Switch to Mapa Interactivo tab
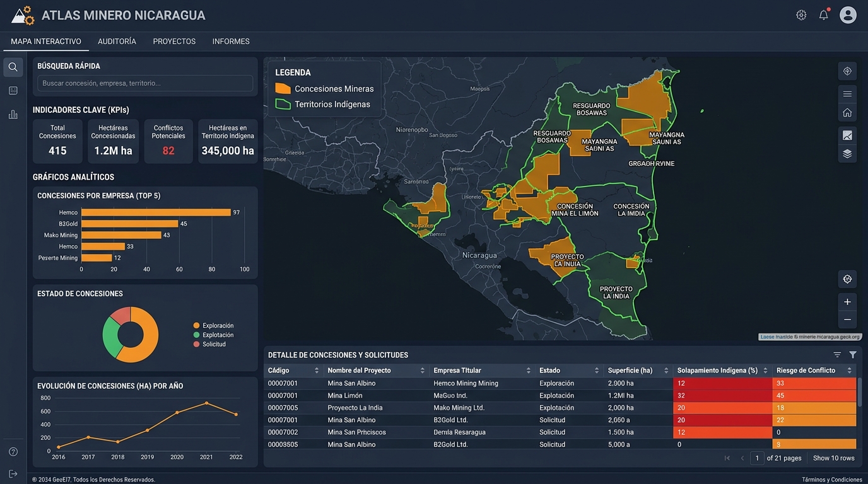This screenshot has height=484, width=868. tap(46, 42)
